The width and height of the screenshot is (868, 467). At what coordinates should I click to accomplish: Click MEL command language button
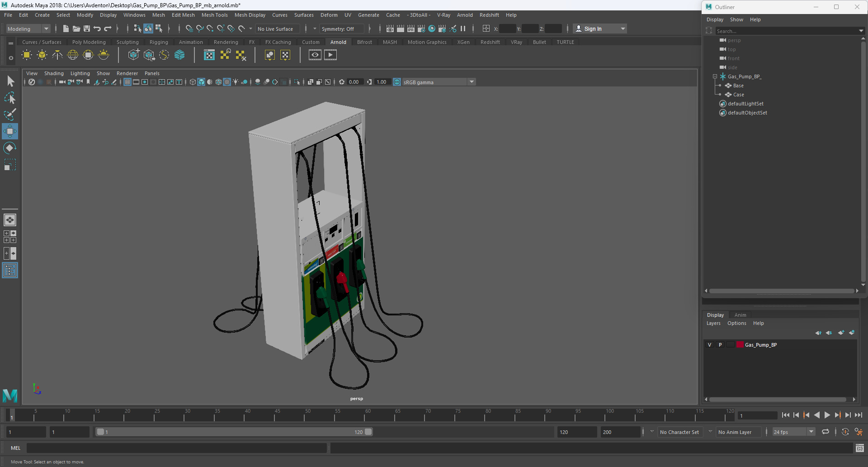coord(16,448)
